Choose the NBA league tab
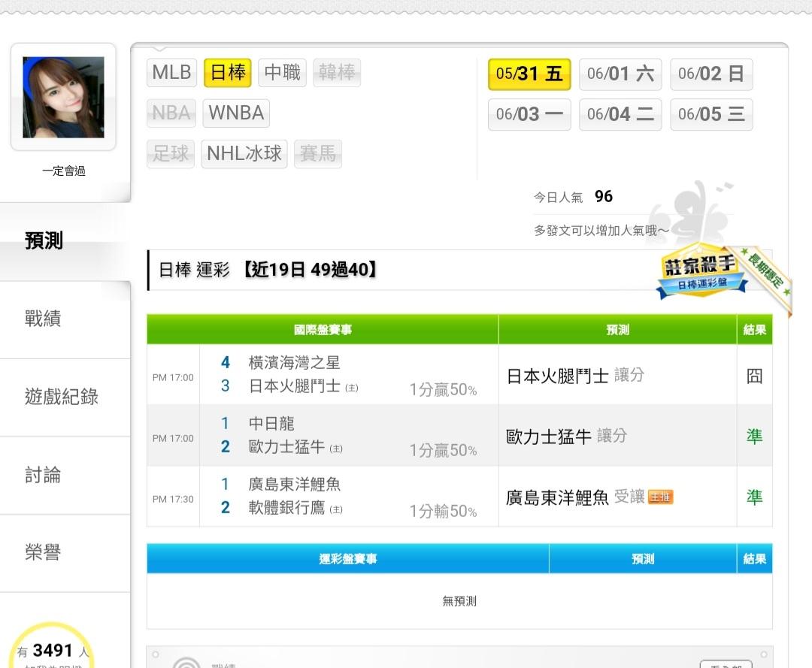Screen dimensions: 812x668 (x=171, y=113)
